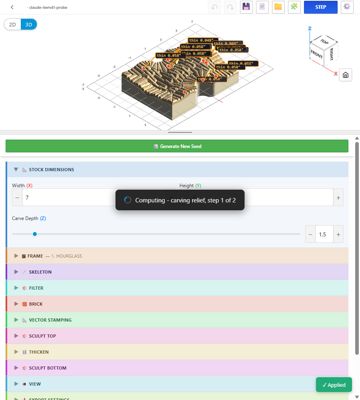Click the 'Width (X)' label

coord(22,186)
